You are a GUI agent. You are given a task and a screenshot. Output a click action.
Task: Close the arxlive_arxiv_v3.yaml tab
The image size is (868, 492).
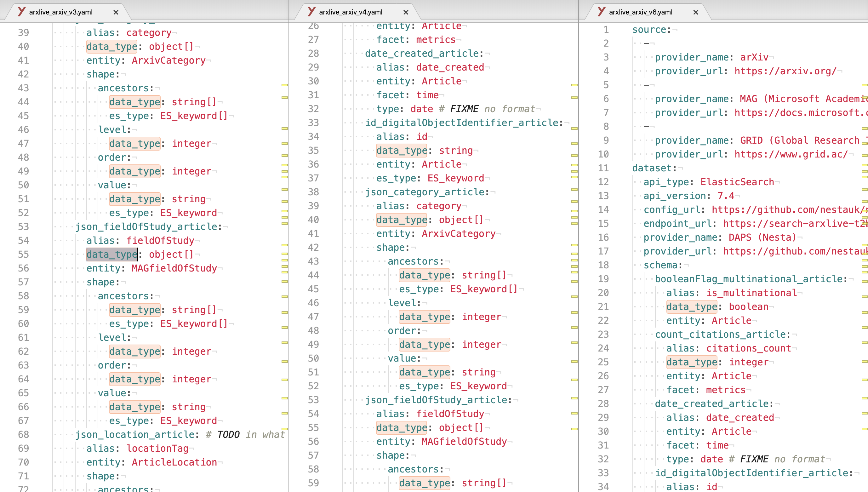coord(116,12)
